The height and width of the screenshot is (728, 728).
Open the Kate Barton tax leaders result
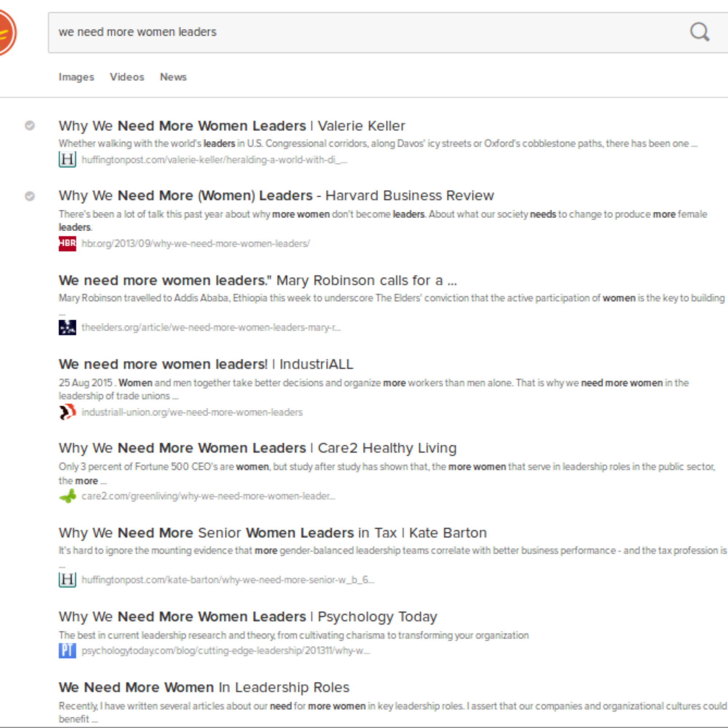pos(273,533)
